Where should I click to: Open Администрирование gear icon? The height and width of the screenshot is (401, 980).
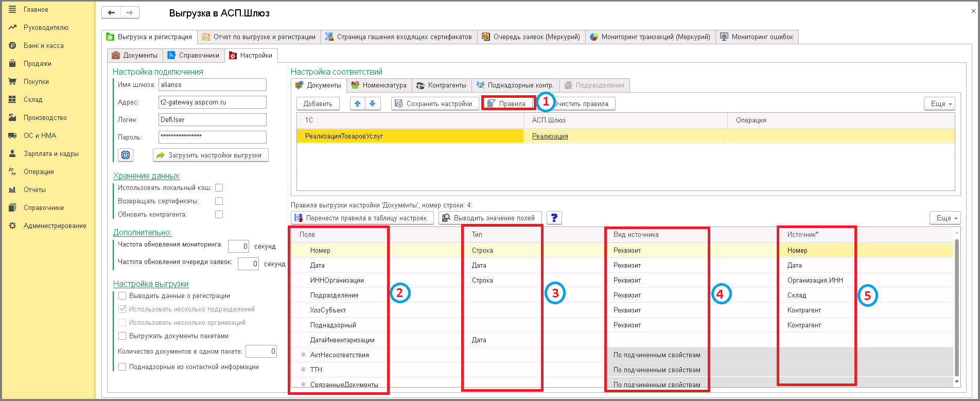12,225
